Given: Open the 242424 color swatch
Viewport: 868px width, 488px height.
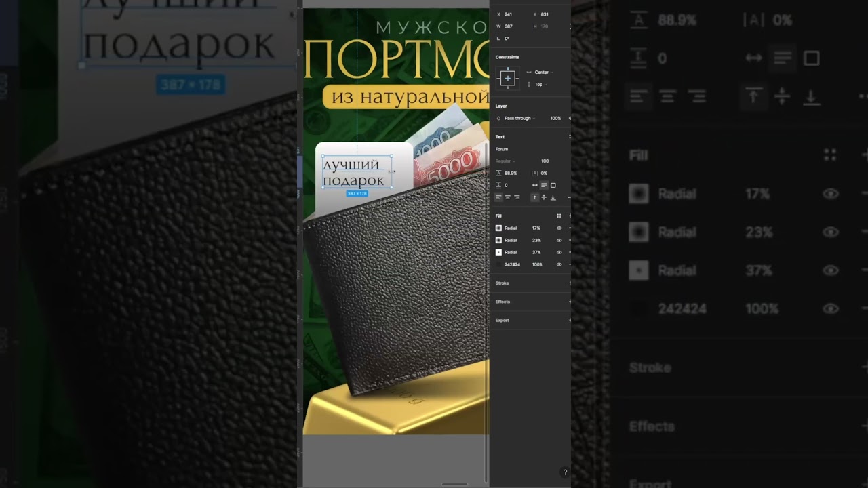Looking at the screenshot, I should pos(499,264).
